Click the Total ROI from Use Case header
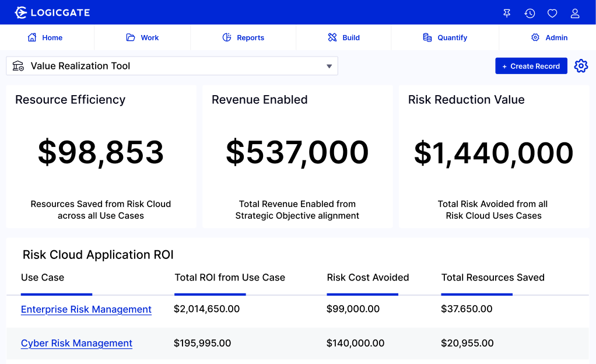The width and height of the screenshot is (596, 364). click(230, 278)
